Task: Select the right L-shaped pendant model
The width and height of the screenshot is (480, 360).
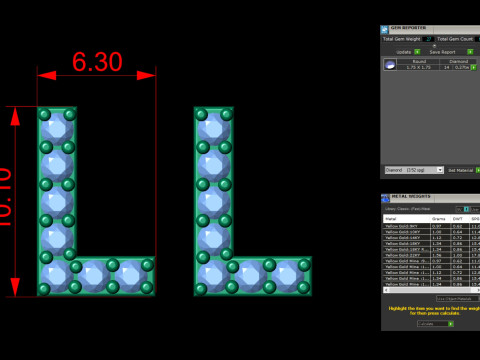Action: tap(253, 201)
